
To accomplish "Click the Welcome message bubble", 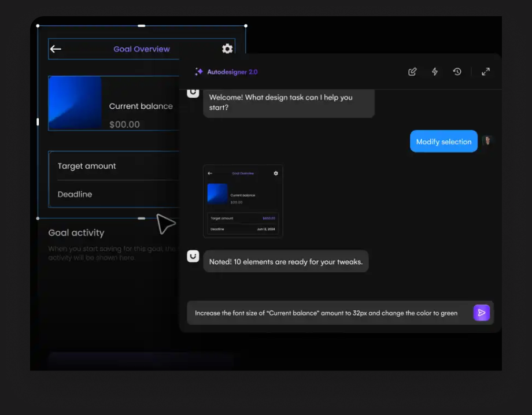I will point(289,103).
